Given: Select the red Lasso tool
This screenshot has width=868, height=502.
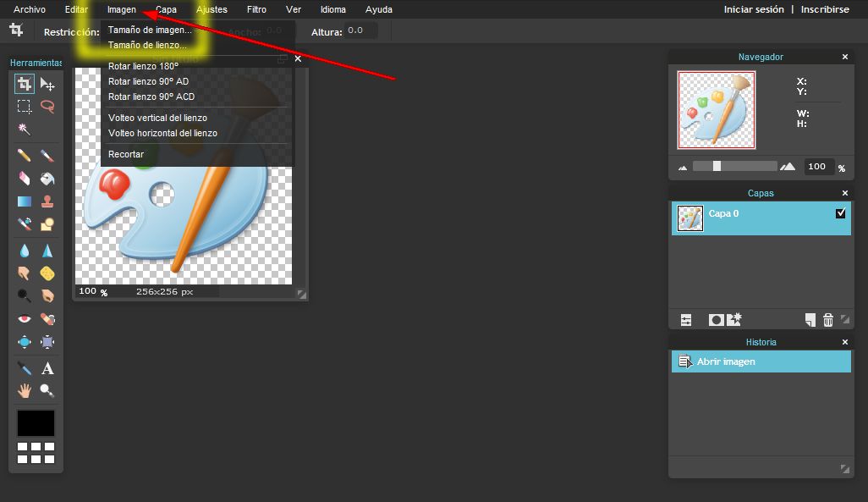Looking at the screenshot, I should 47,106.
